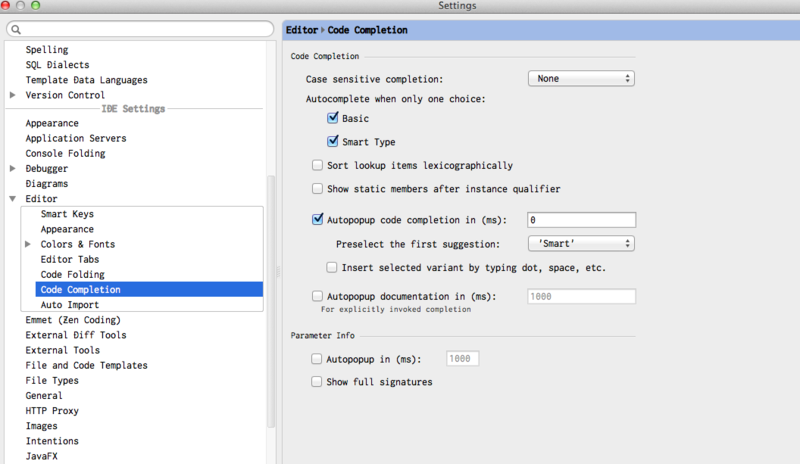Open Colors & Fonts settings

[78, 244]
